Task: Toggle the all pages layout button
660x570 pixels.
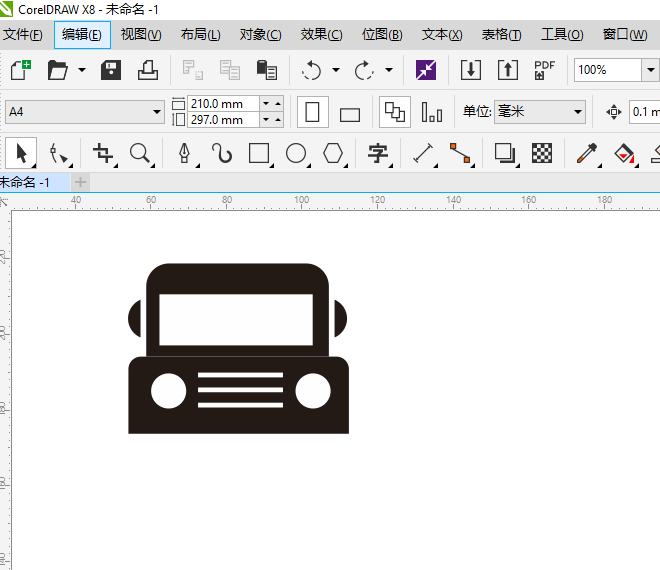Action: click(x=395, y=112)
